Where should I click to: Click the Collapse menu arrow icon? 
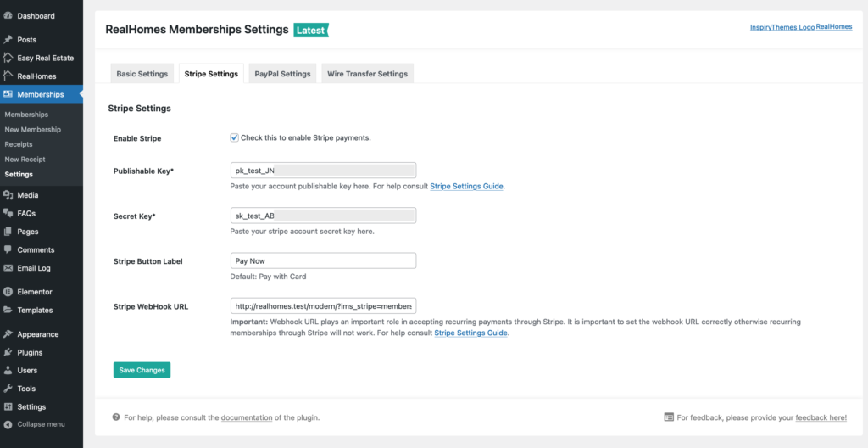[8, 424]
